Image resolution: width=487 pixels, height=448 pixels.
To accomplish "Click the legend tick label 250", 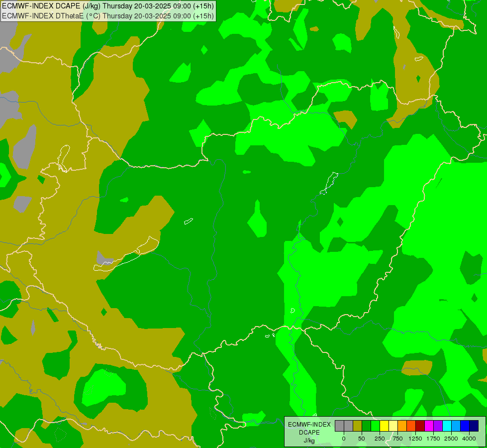I will [380, 439].
